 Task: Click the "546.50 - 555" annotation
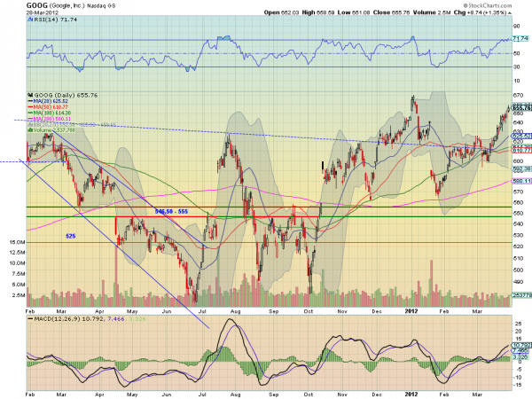tap(171, 211)
